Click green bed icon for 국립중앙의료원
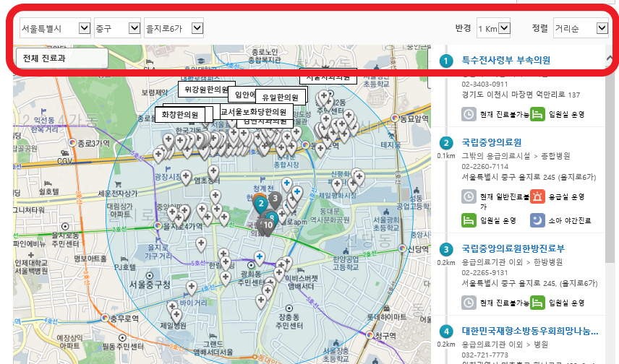Image resolution: width=619 pixels, height=364 pixels. click(469, 220)
